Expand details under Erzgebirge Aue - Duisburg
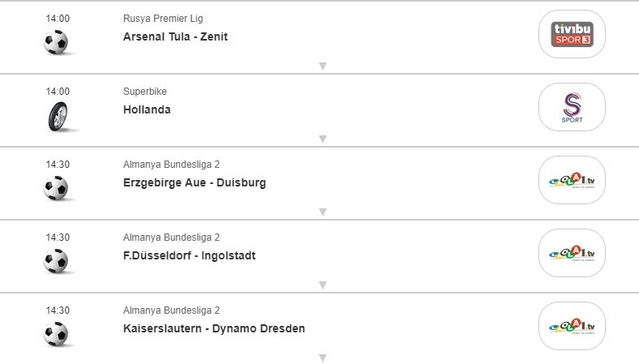Image resolution: width=639 pixels, height=364 pixels. click(322, 212)
